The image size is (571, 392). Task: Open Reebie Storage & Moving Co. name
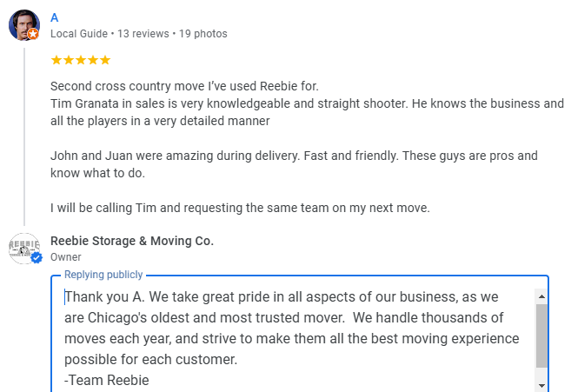132,241
